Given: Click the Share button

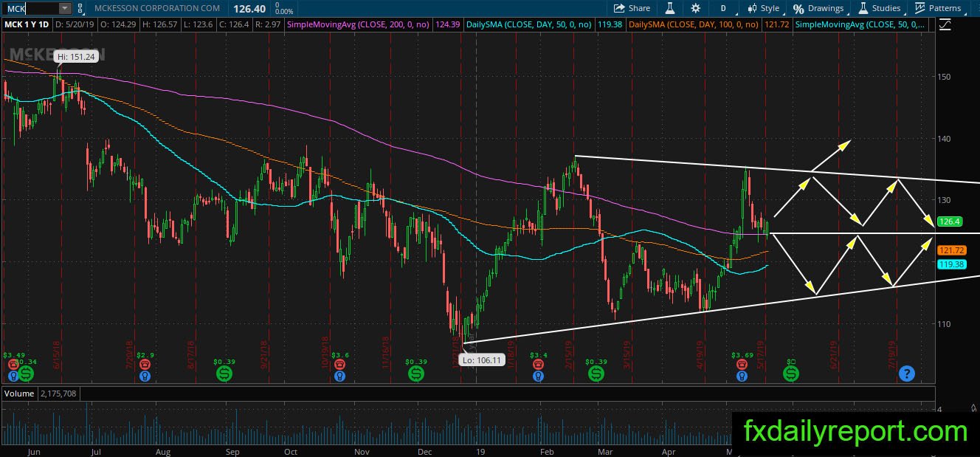Looking at the screenshot, I should point(632,8).
